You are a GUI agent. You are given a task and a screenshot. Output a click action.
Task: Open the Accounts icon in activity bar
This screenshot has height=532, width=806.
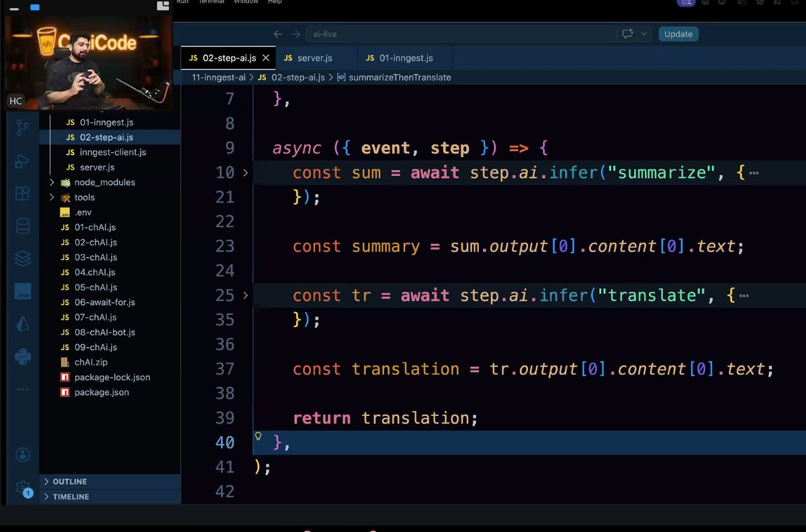(23, 455)
